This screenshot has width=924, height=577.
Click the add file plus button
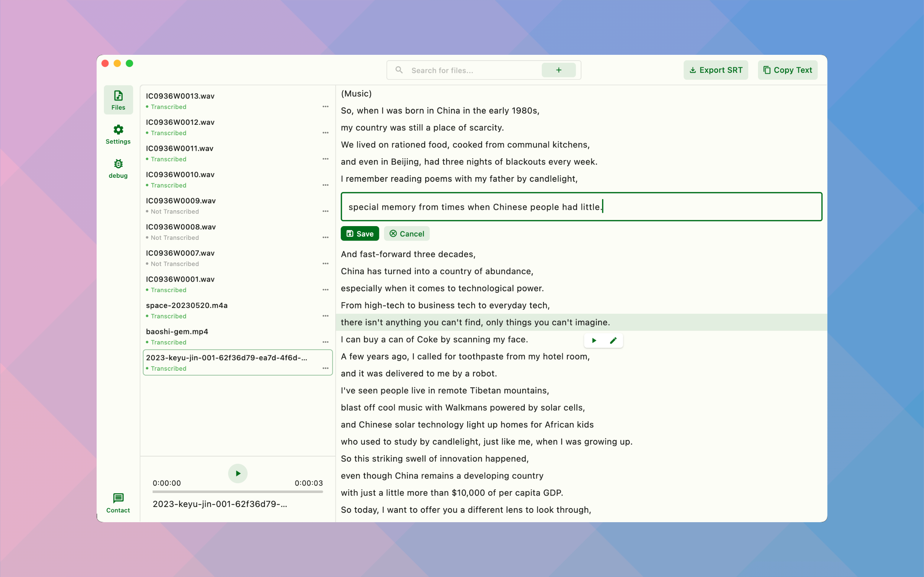pos(558,70)
